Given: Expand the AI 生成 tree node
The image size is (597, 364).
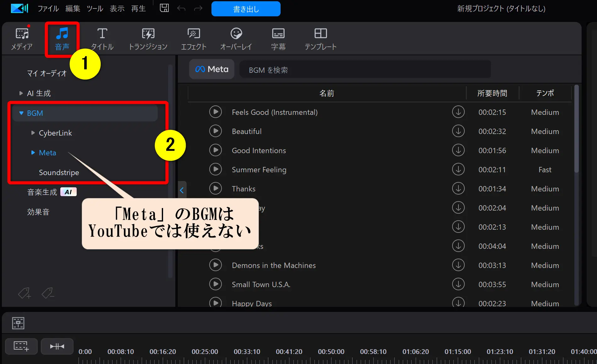Looking at the screenshot, I should click(21, 93).
